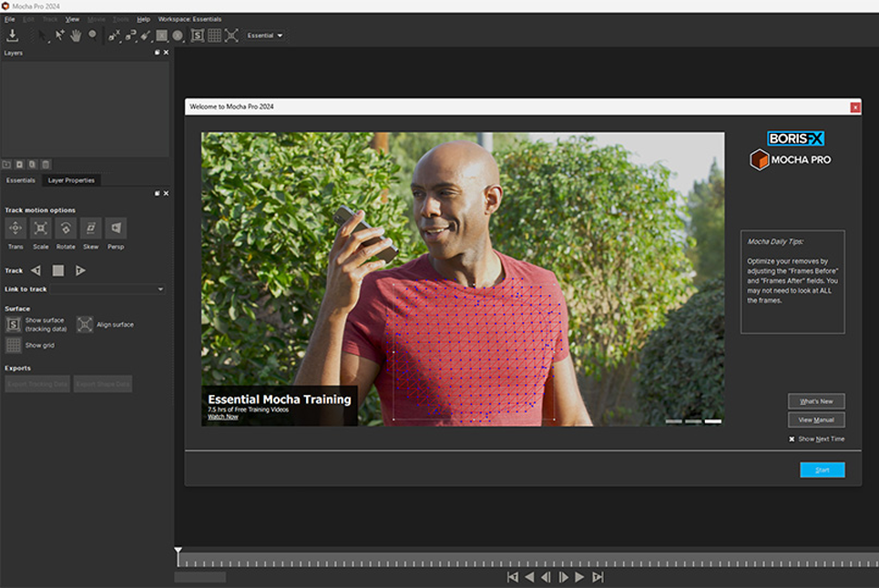
Task: Click the group layer folder icon
Action: coord(6,165)
